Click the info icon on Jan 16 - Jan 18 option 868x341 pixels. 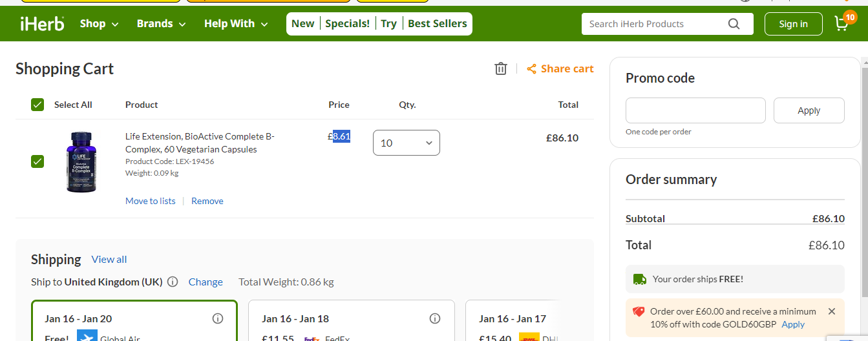pyautogui.click(x=435, y=318)
